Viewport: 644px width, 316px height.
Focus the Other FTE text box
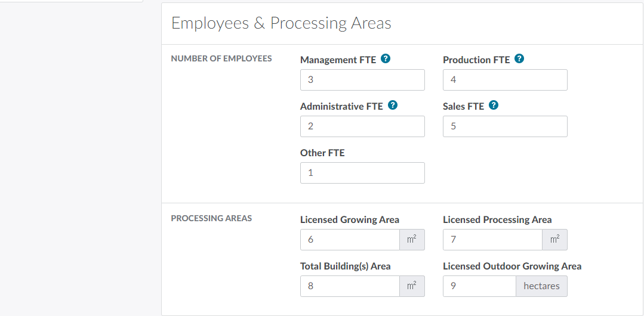(x=362, y=173)
